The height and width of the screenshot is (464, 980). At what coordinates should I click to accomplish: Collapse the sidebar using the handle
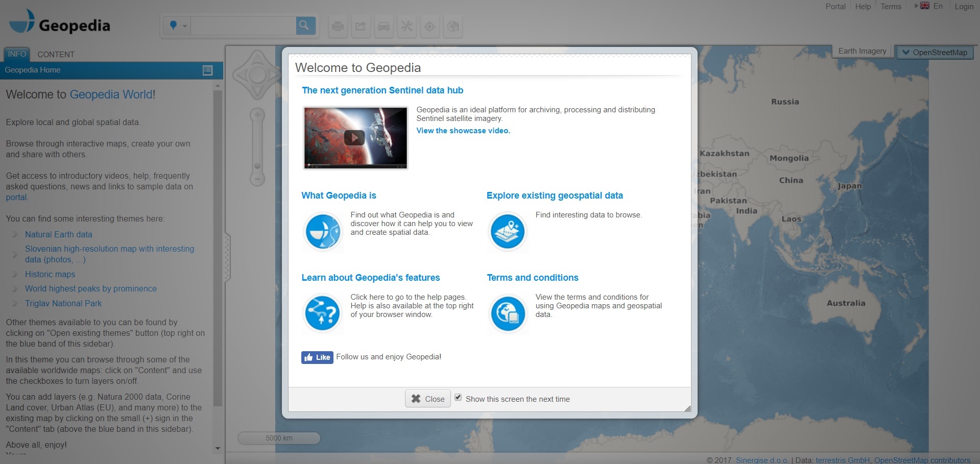pos(227,258)
